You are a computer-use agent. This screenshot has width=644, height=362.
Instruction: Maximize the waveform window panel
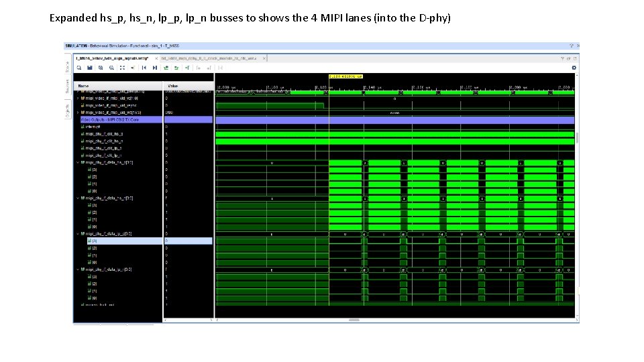[575, 59]
